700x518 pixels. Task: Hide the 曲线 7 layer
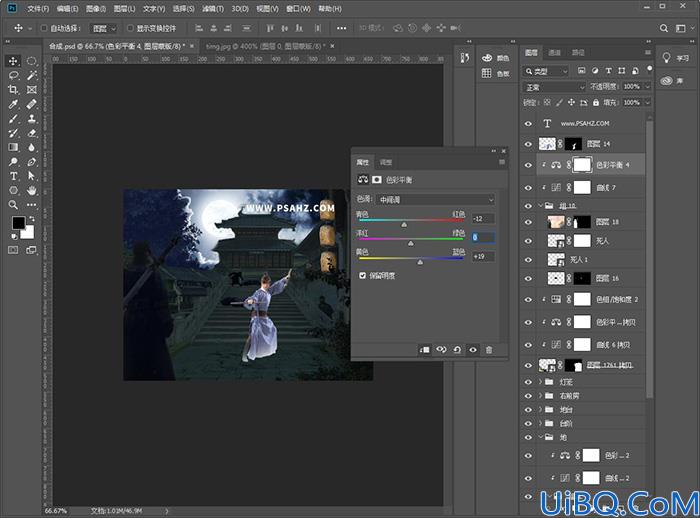click(529, 188)
